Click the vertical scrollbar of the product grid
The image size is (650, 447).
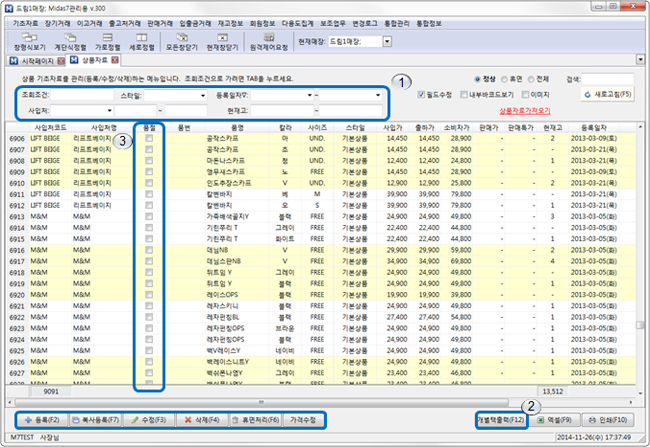coord(641,250)
